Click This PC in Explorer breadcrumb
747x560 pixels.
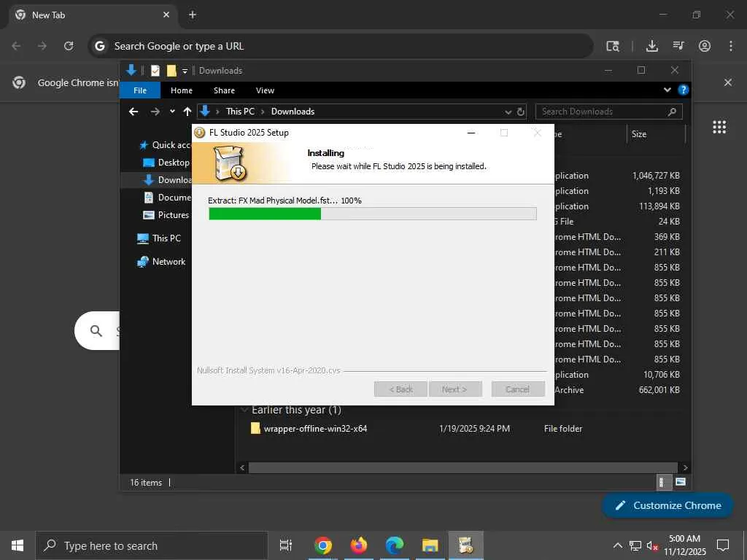click(x=240, y=112)
